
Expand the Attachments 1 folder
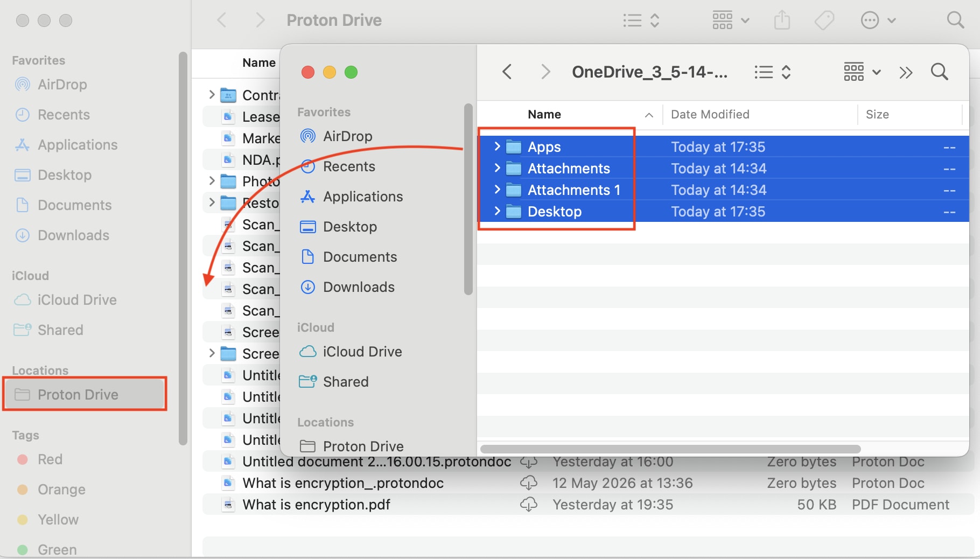click(x=497, y=190)
